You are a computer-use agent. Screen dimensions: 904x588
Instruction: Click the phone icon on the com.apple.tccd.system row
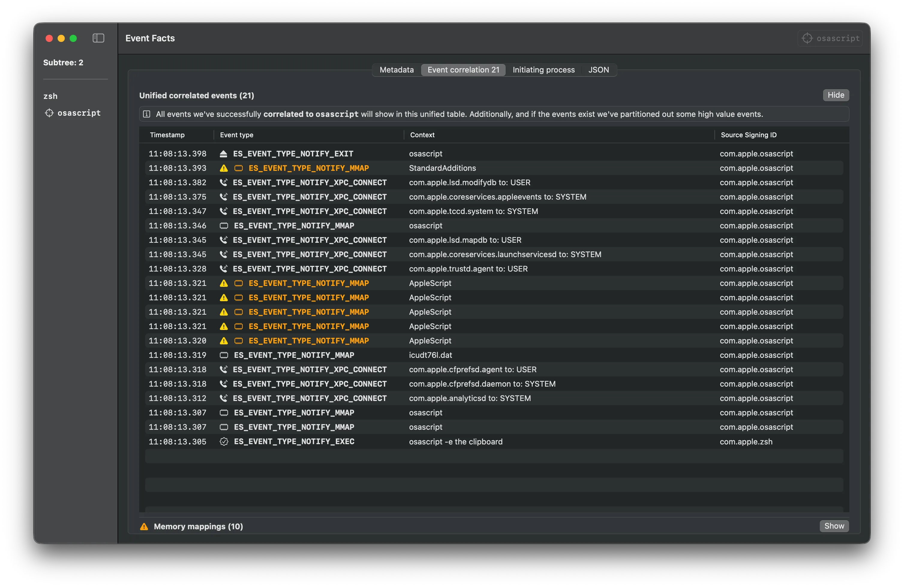click(x=224, y=211)
